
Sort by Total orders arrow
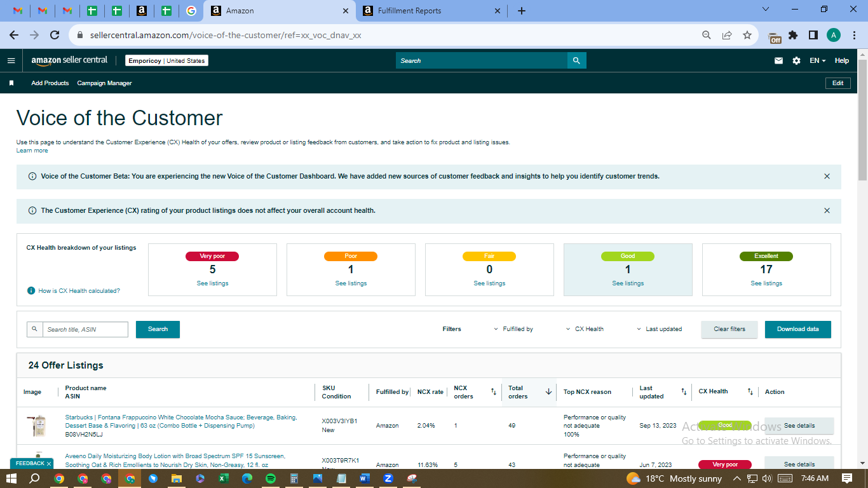pyautogui.click(x=548, y=391)
